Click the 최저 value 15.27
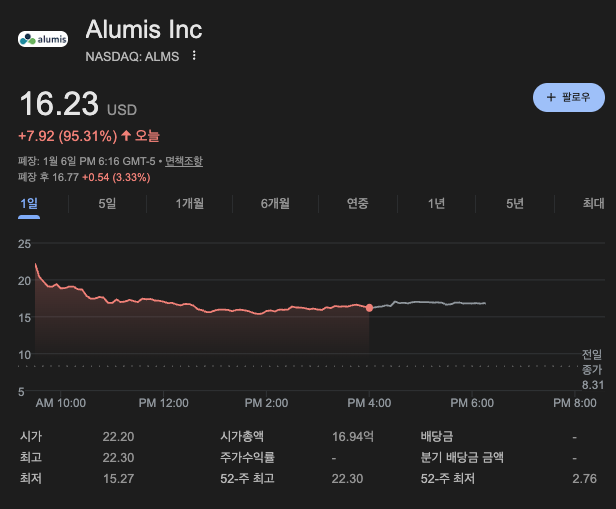 pos(118,479)
